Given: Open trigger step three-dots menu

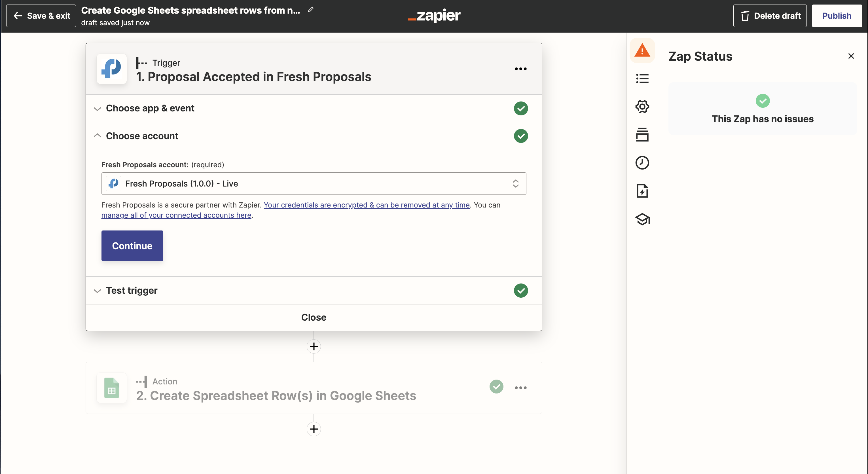Looking at the screenshot, I should coord(520,69).
